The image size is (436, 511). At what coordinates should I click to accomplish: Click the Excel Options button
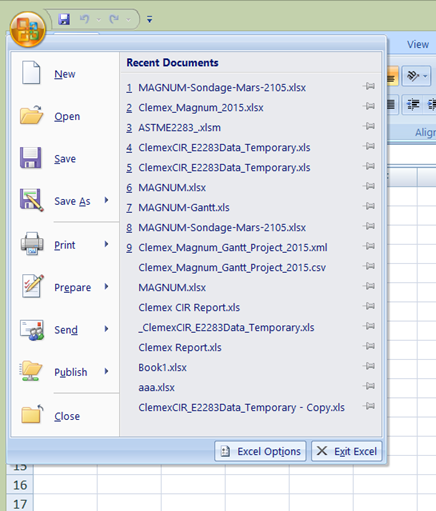tap(260, 451)
